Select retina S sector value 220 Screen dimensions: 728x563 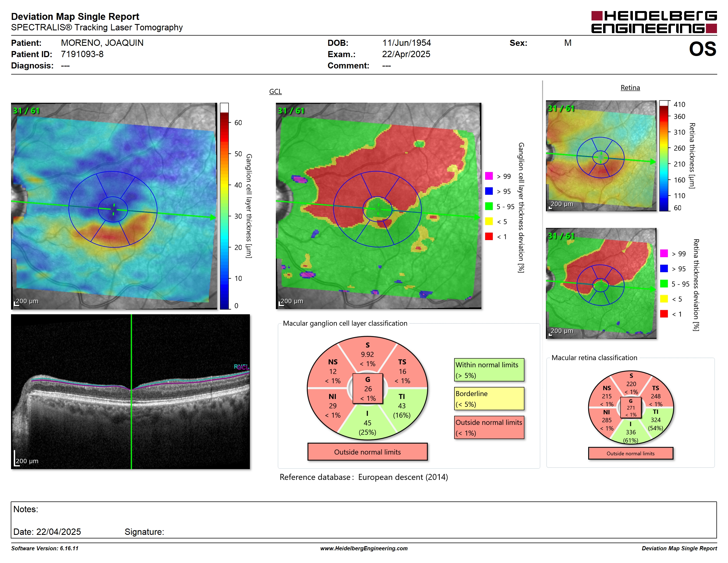click(x=631, y=384)
